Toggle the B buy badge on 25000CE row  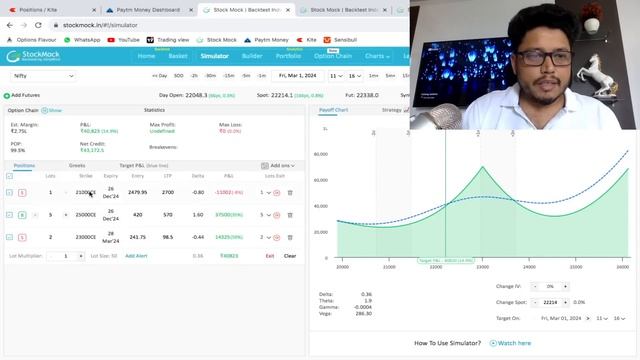pyautogui.click(x=22, y=215)
